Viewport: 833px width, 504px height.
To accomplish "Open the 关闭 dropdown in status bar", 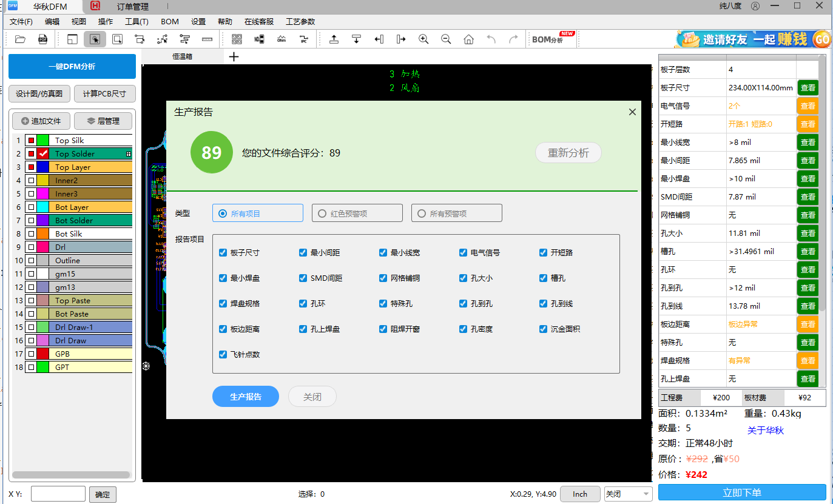I will point(628,494).
